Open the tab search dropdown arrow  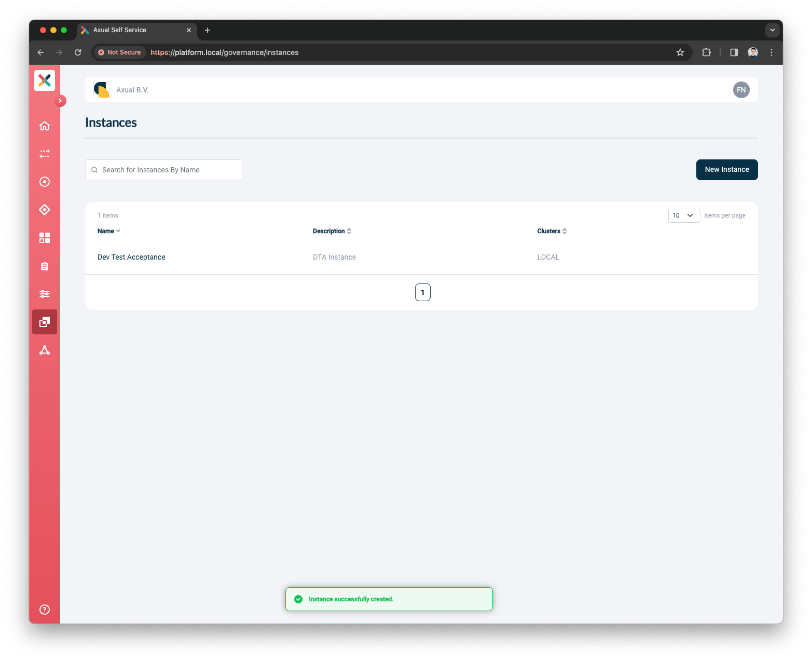point(773,30)
